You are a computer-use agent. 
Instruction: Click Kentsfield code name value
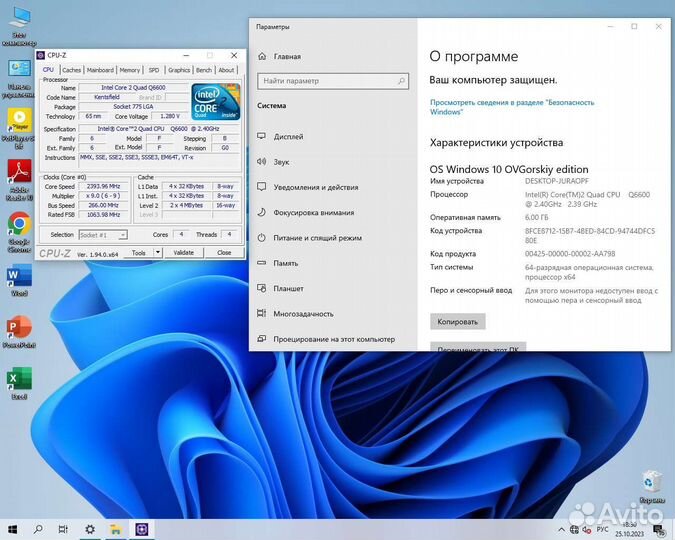[x=107, y=97]
